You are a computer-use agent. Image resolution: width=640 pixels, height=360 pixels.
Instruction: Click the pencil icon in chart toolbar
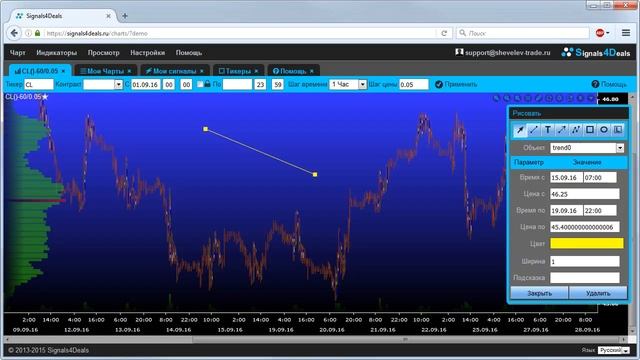click(538, 98)
